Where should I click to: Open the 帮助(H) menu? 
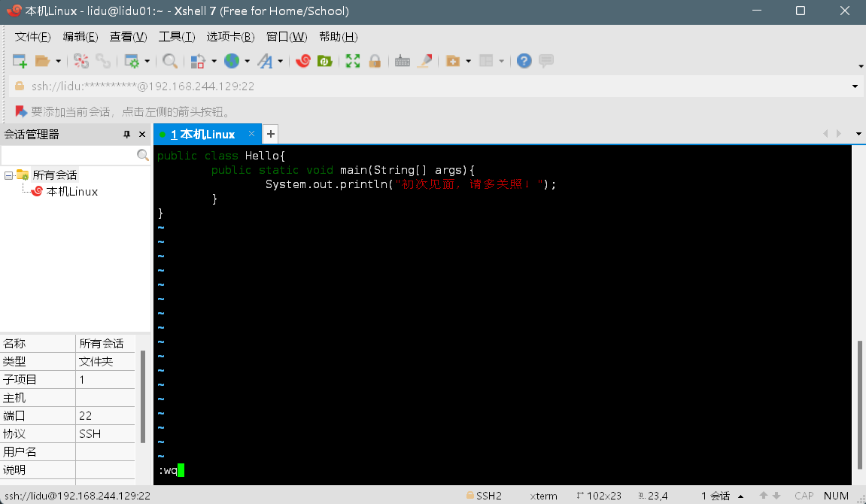(x=338, y=36)
